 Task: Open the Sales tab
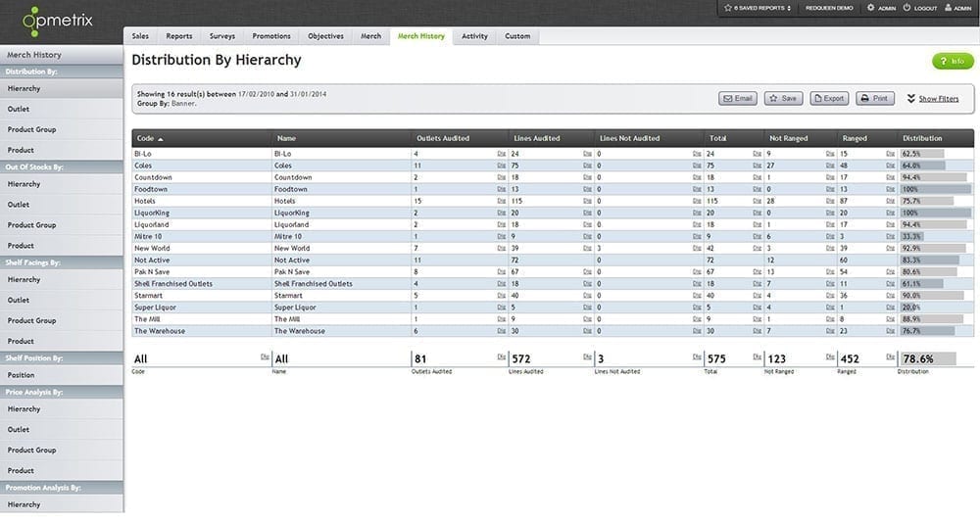coord(140,36)
